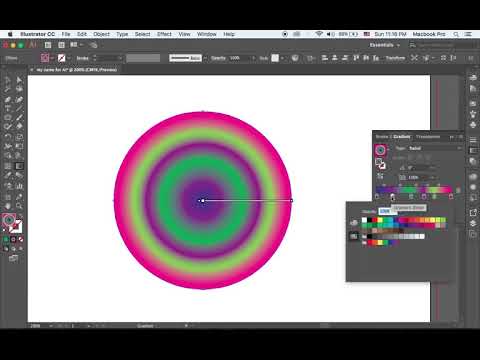Switch to the Transparency panel tab
This screenshot has width=480, height=360.
tap(428, 137)
